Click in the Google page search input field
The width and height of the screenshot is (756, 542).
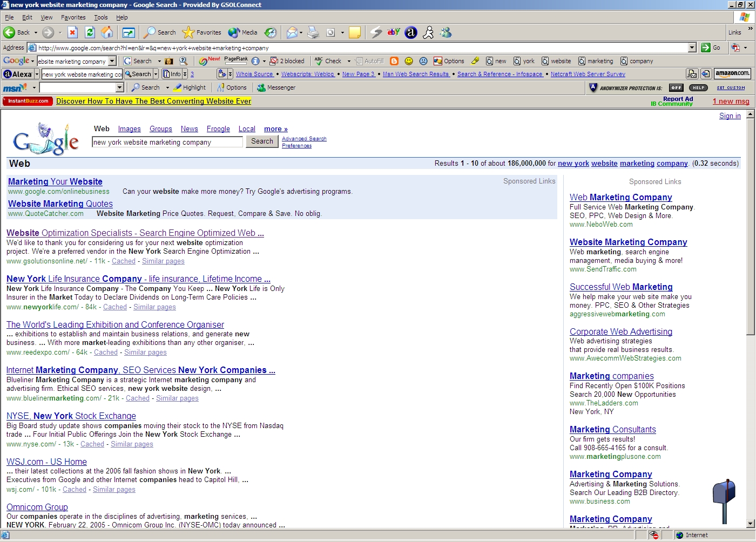coord(167,142)
